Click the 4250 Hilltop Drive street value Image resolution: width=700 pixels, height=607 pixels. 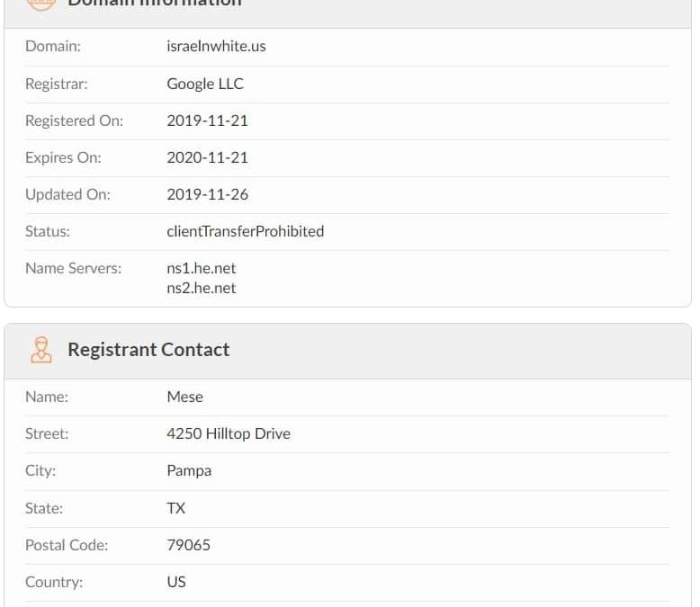tap(229, 433)
